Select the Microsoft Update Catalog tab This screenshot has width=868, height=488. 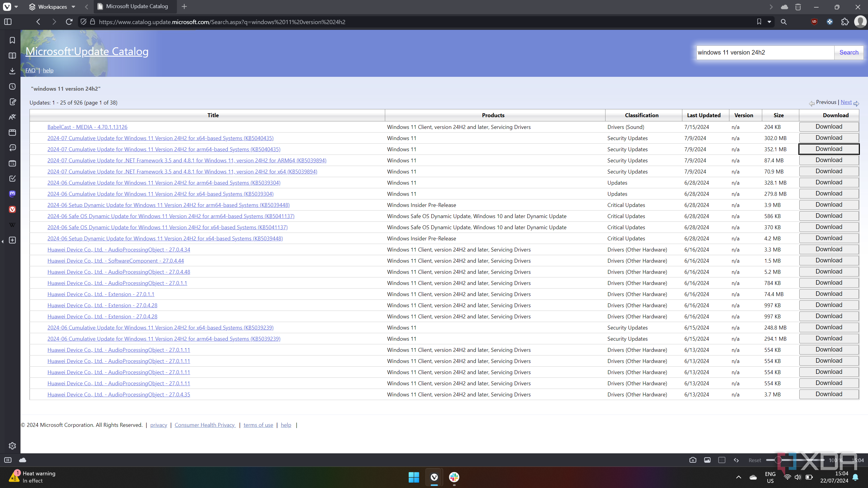pyautogui.click(x=137, y=6)
